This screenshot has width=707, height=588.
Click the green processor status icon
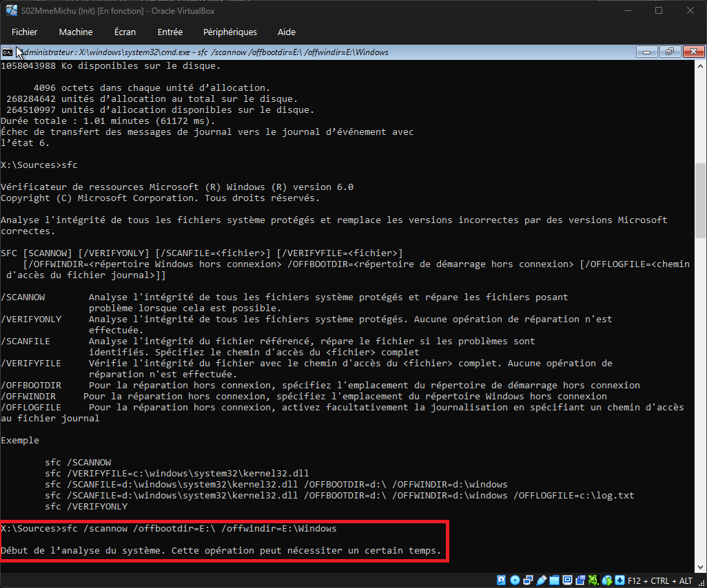(x=594, y=580)
